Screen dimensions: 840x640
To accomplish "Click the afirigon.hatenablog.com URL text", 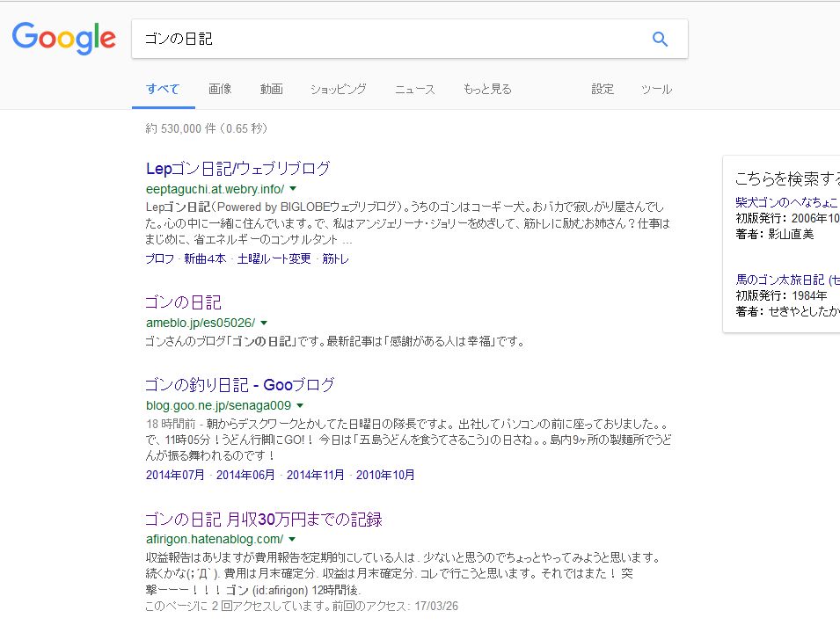I will pos(215,539).
